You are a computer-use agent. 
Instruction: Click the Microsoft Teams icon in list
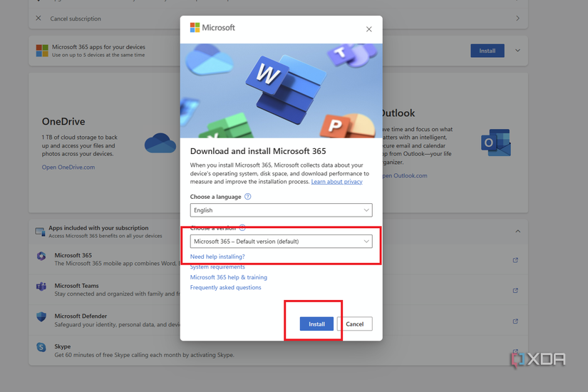click(x=41, y=287)
